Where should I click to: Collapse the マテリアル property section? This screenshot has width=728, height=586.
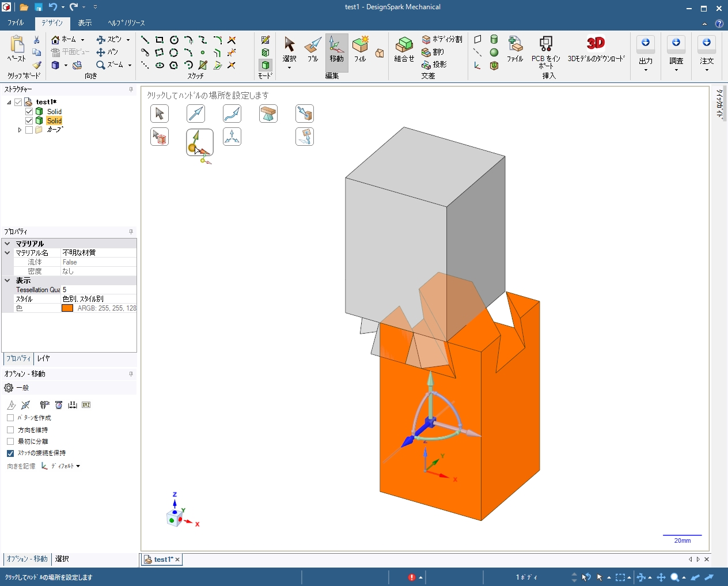7,244
